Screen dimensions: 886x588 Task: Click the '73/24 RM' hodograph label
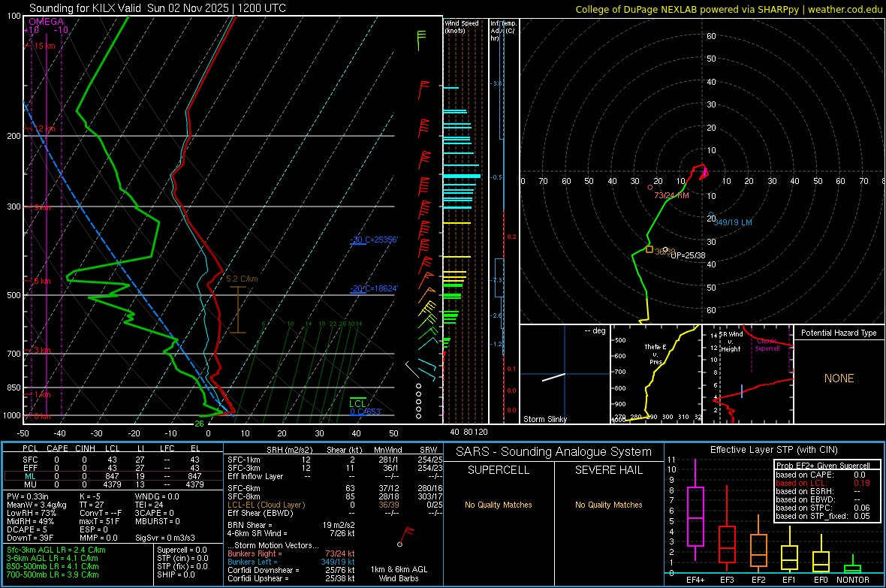[x=671, y=195]
